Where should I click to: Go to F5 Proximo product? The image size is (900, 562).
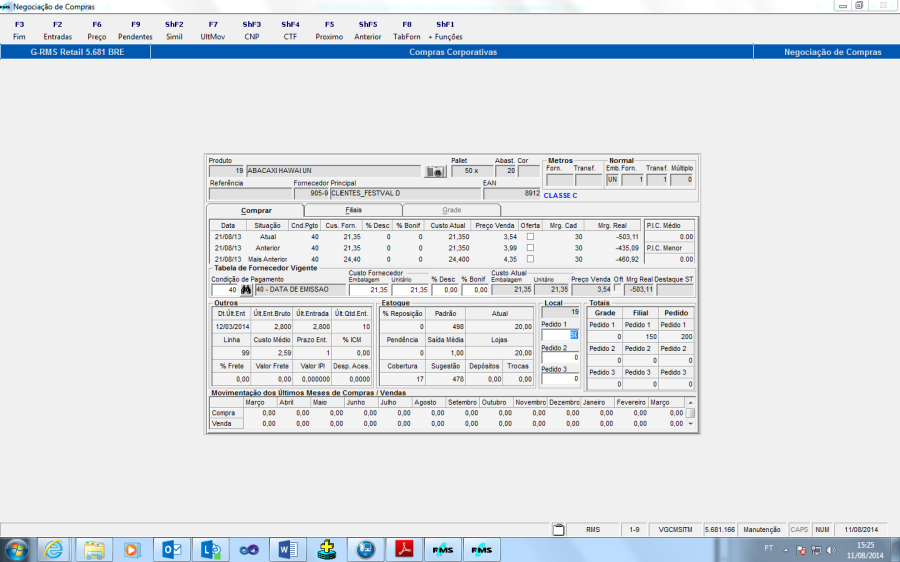pyautogui.click(x=329, y=30)
